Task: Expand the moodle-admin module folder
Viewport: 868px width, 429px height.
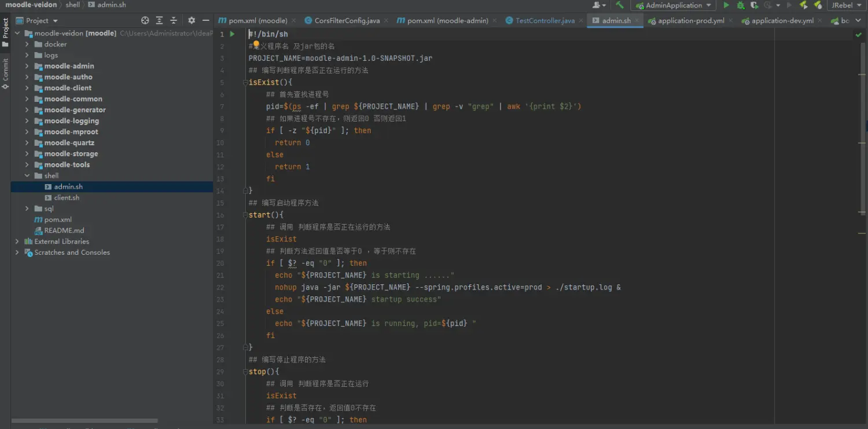Action: tap(27, 66)
